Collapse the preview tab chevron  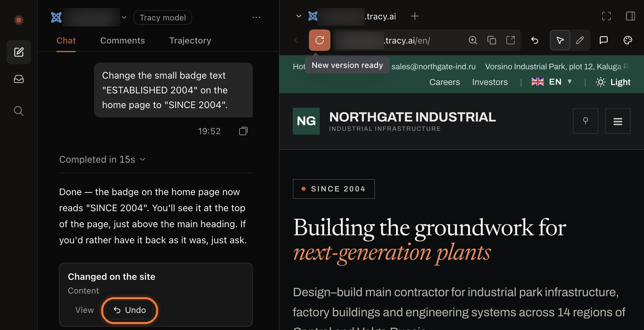299,16
